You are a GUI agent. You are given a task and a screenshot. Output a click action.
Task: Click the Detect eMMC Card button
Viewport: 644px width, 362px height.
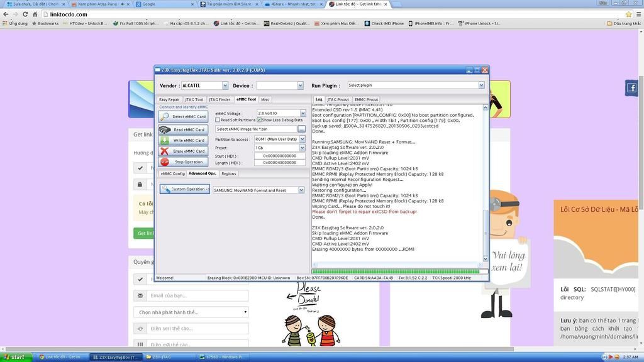point(183,116)
